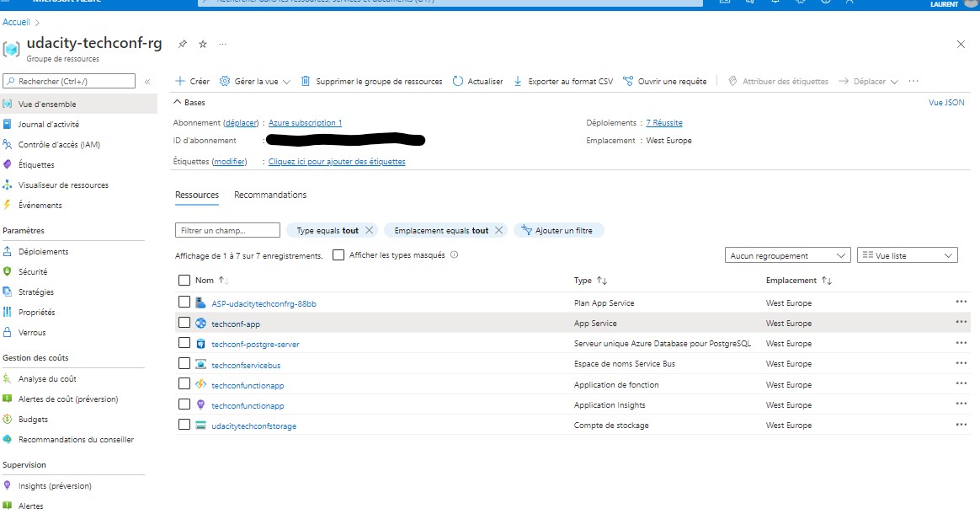Open the Azure subscription 1 link
The width and height of the screenshot is (980, 514).
pyautogui.click(x=305, y=122)
